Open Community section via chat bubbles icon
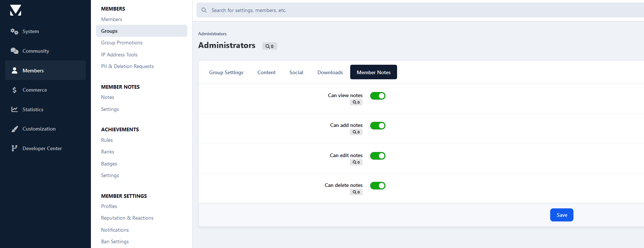 pos(14,51)
